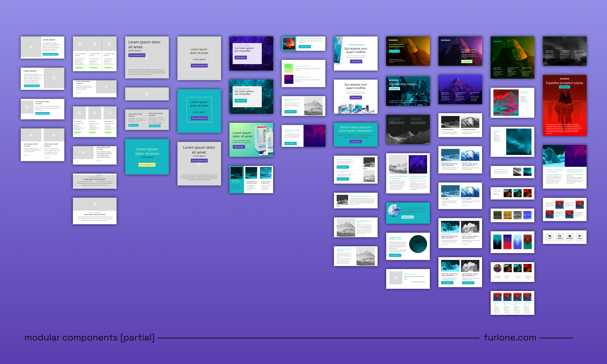This screenshot has height=364, width=607.
Task: Click the Chat speech bubbles icon
Action: (x=550, y=236)
